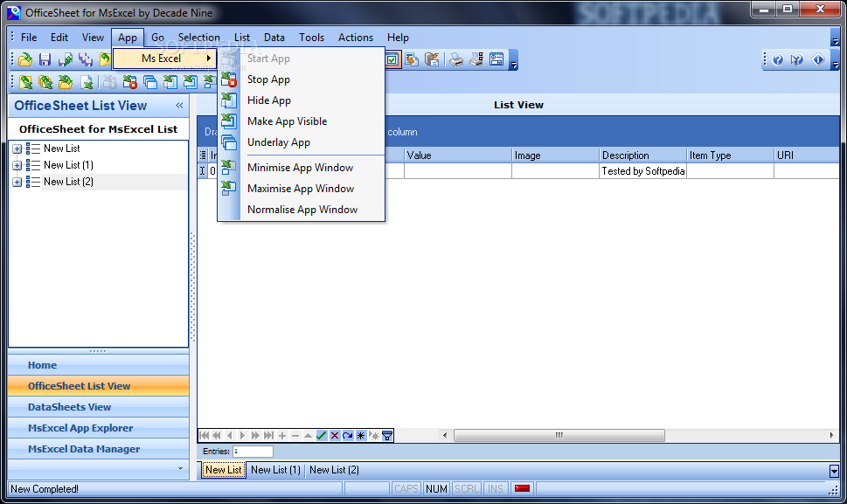Screen dimensions: 847x504
Task: Click the scrollbar right arrow
Action: tap(831, 436)
